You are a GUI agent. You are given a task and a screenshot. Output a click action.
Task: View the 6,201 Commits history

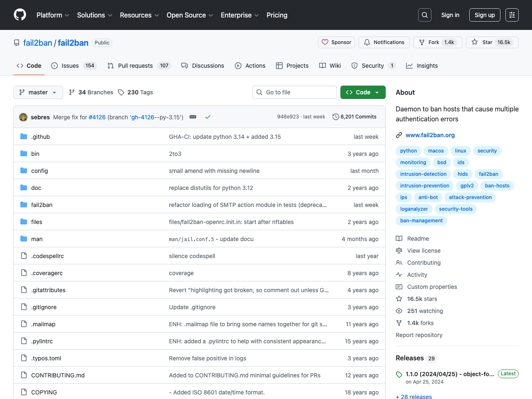click(x=355, y=117)
